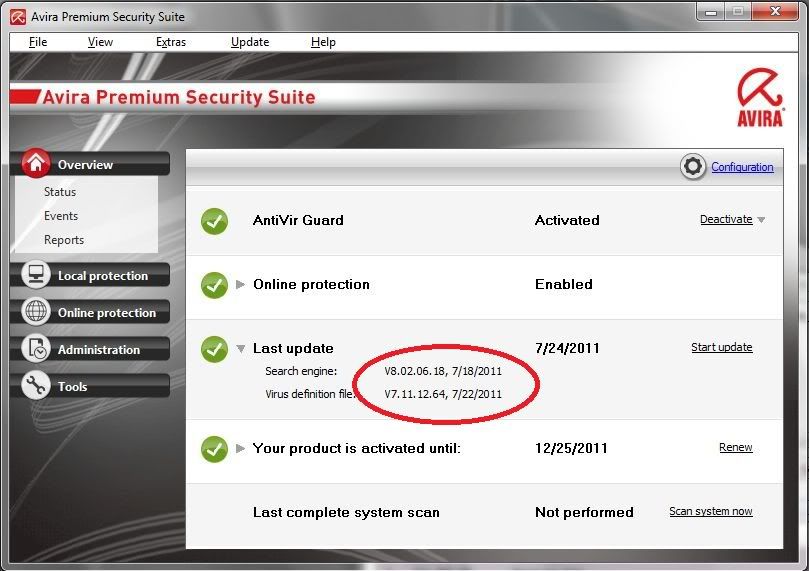
Task: Open the Extras menu
Action: tap(171, 42)
